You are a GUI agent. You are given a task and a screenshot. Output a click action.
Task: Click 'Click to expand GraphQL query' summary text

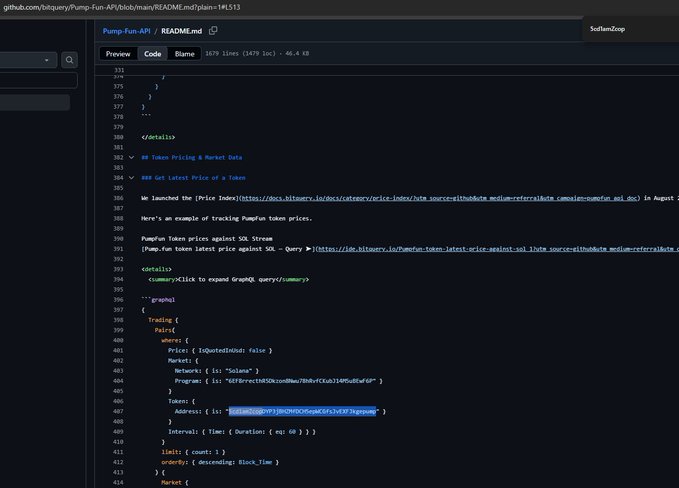pyautogui.click(x=227, y=279)
